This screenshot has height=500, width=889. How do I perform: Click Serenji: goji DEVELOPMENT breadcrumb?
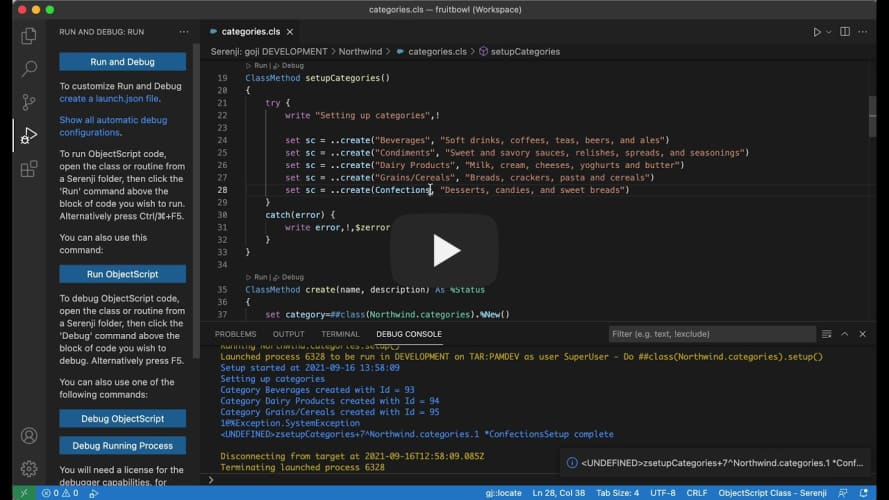click(x=269, y=52)
